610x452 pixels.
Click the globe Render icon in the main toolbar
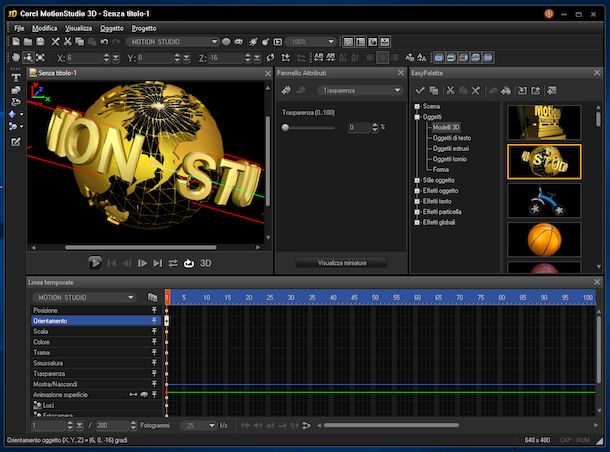(x=226, y=42)
